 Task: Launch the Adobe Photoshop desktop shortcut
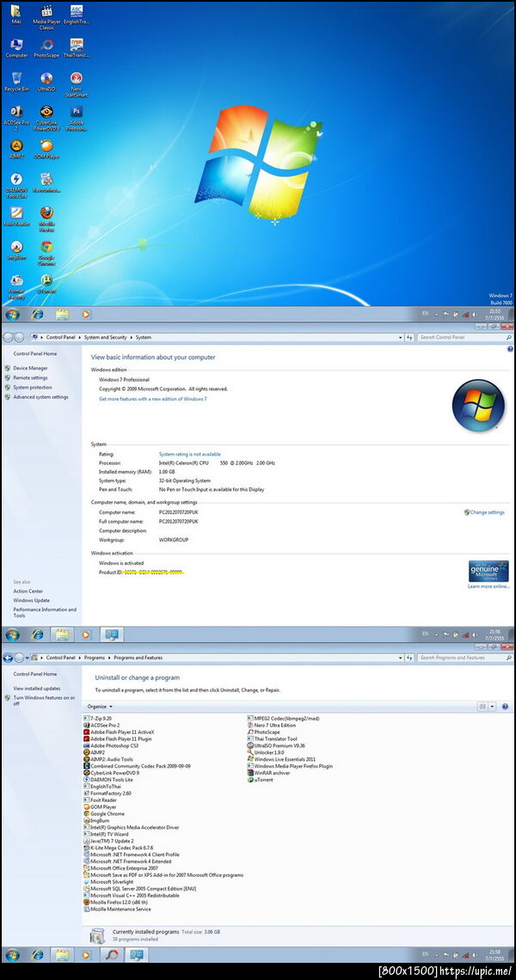click(x=77, y=118)
